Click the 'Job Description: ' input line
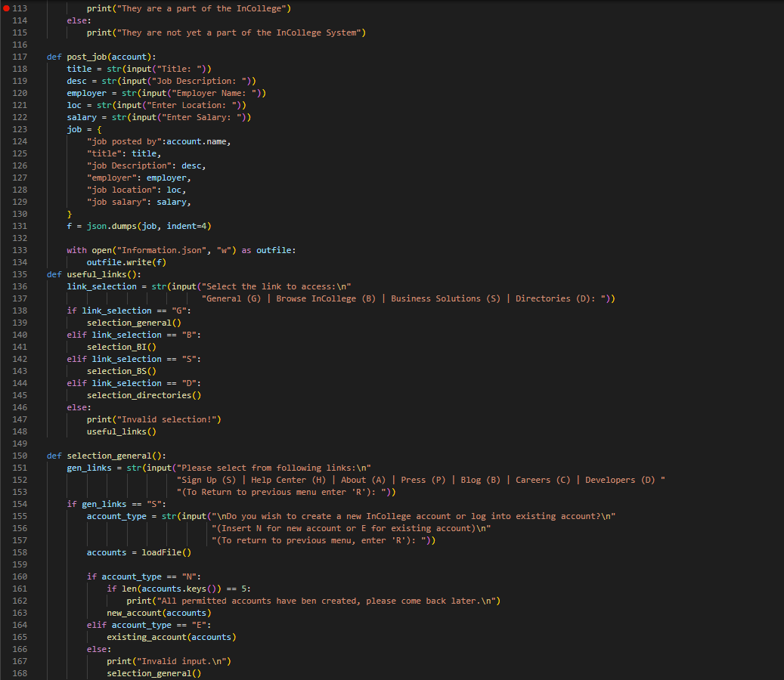Screen dimensions: 784x680 tap(162, 81)
